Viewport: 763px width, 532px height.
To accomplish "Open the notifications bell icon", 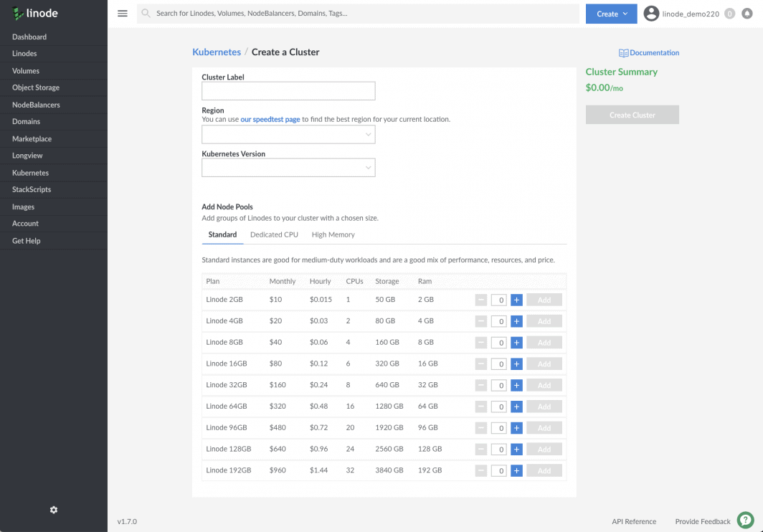I will (x=747, y=14).
